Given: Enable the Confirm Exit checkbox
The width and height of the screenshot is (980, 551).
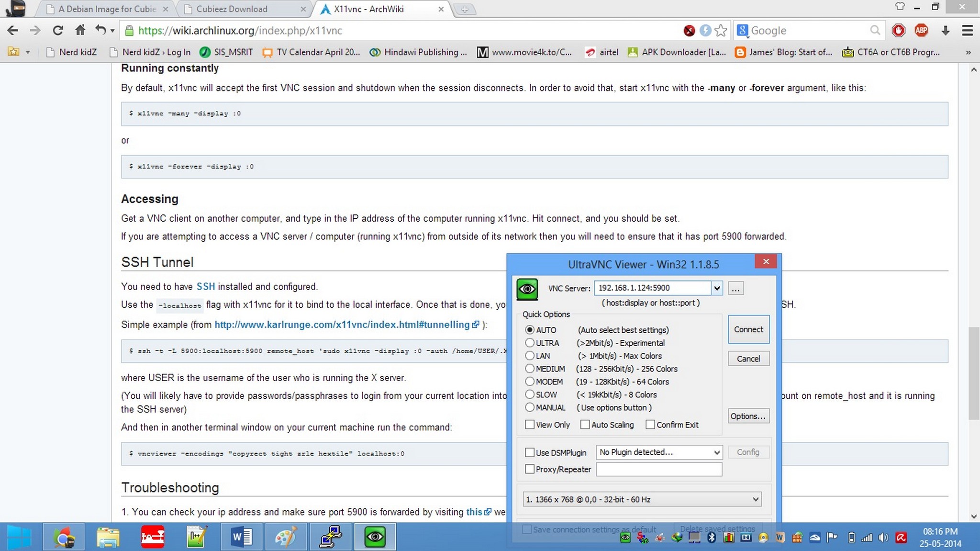Looking at the screenshot, I should pyautogui.click(x=650, y=425).
